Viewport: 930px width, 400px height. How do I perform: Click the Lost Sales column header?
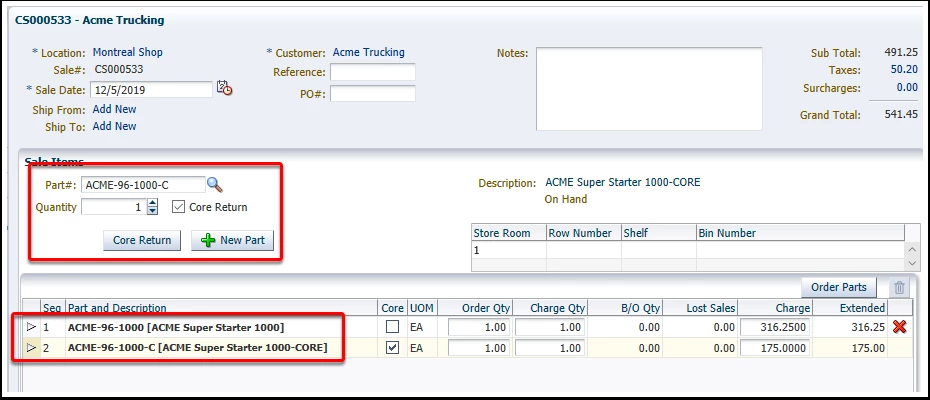click(x=700, y=308)
